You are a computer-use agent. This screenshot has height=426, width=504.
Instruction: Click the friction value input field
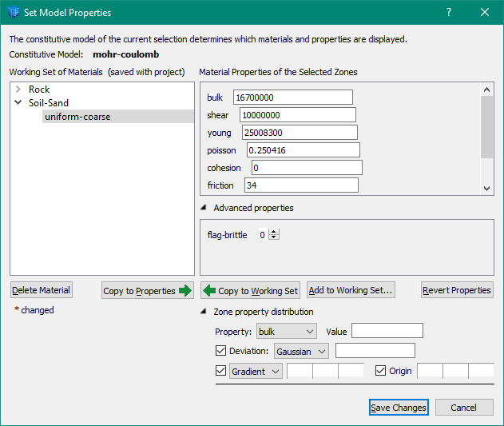(300, 185)
